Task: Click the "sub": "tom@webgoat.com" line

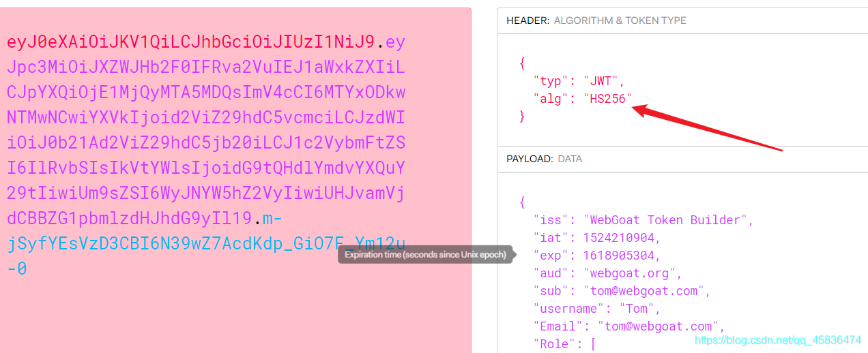Action: pyautogui.click(x=622, y=291)
